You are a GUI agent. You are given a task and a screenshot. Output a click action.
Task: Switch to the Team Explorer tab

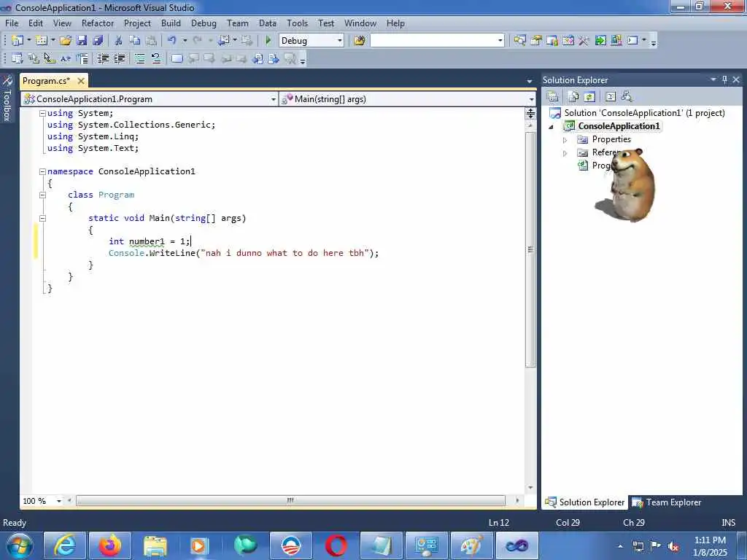(x=667, y=502)
